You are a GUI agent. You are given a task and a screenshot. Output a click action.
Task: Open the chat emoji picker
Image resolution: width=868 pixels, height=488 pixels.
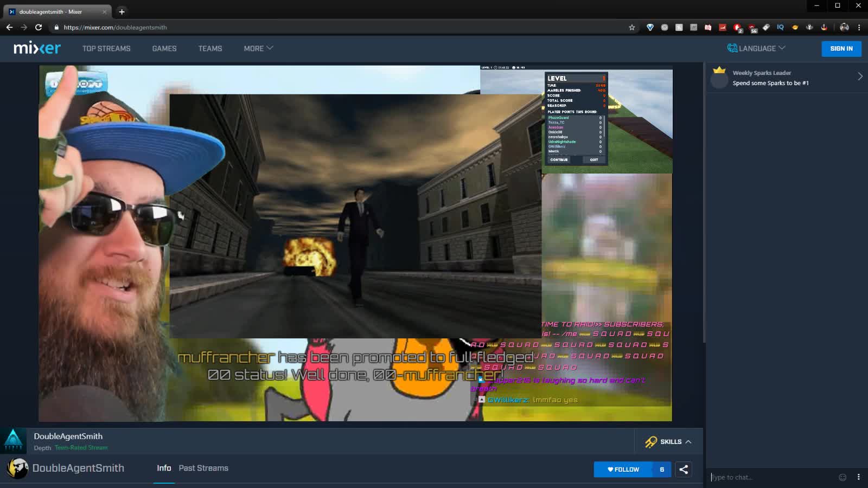pyautogui.click(x=843, y=477)
